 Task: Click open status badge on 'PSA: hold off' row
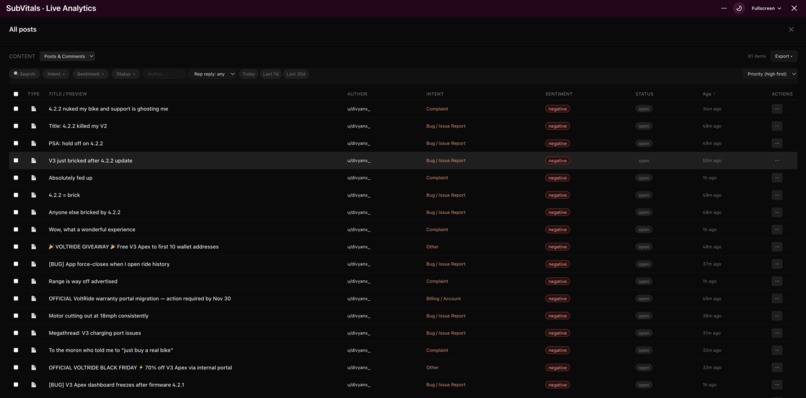pyautogui.click(x=644, y=143)
